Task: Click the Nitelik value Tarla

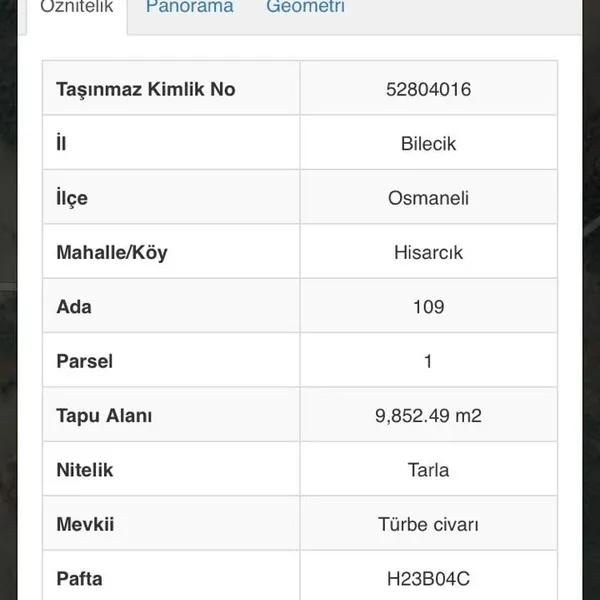Action: (x=428, y=470)
